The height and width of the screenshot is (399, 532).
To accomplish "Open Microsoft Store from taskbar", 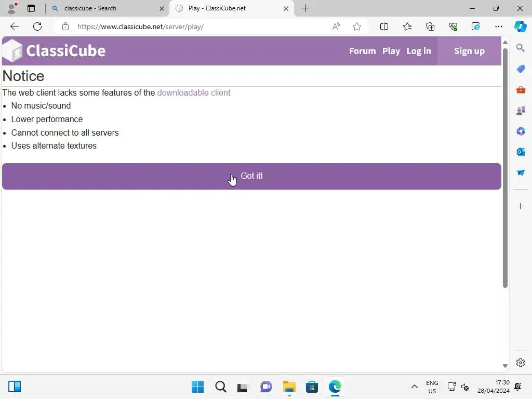I will tap(312, 387).
